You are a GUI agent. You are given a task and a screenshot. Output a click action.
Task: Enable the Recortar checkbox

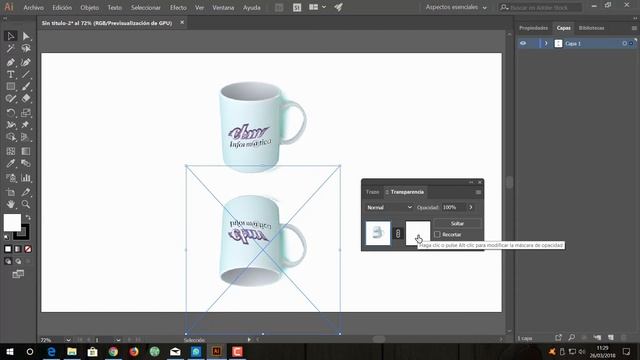(x=438, y=235)
